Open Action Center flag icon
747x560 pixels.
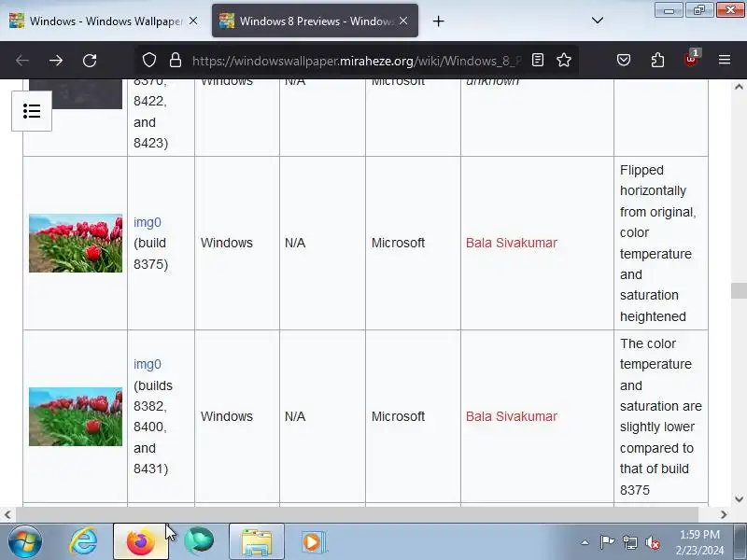pyautogui.click(x=607, y=542)
